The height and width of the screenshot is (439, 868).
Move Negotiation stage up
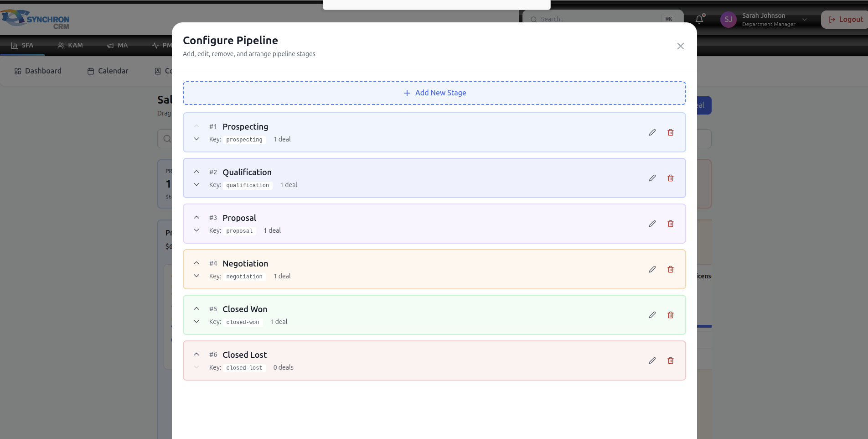coord(196,263)
